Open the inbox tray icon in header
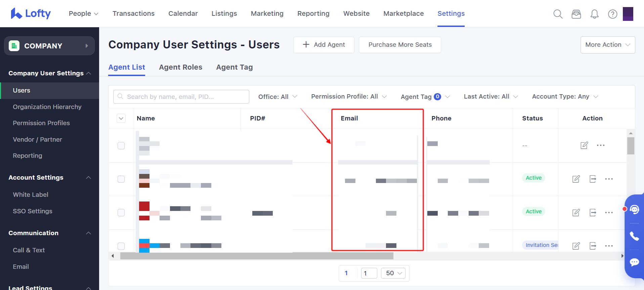This screenshot has width=644, height=290. (x=576, y=14)
